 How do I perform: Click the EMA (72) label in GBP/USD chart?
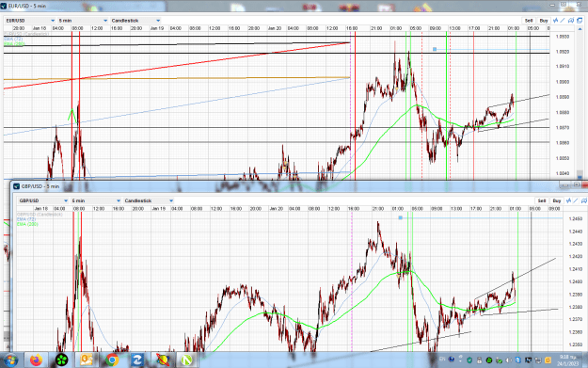[26, 219]
